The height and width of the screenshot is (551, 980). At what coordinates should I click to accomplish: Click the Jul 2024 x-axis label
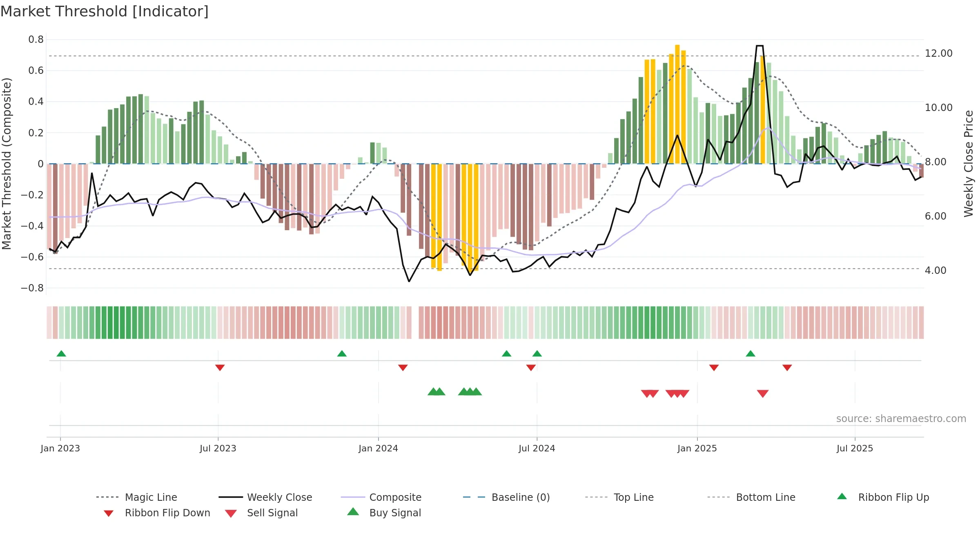click(x=537, y=448)
